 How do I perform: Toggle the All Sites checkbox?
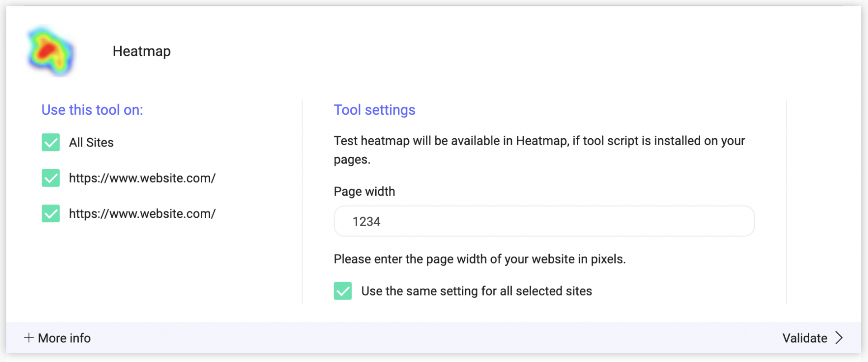pyautogui.click(x=51, y=142)
